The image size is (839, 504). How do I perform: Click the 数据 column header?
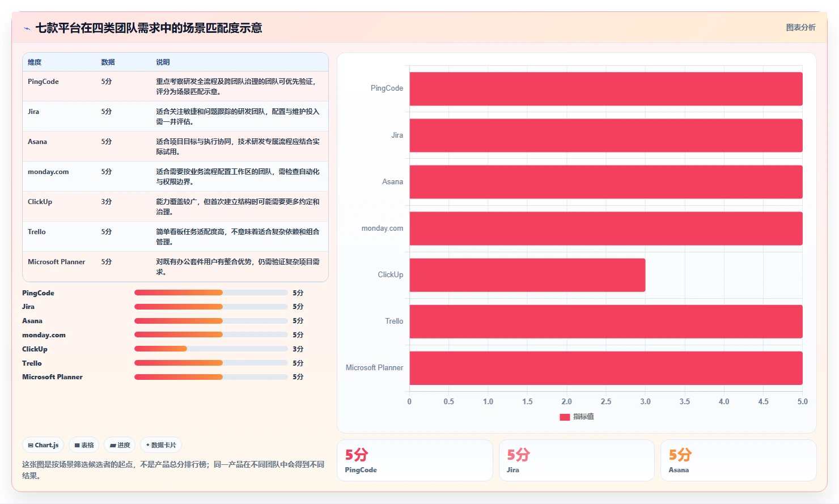108,62
